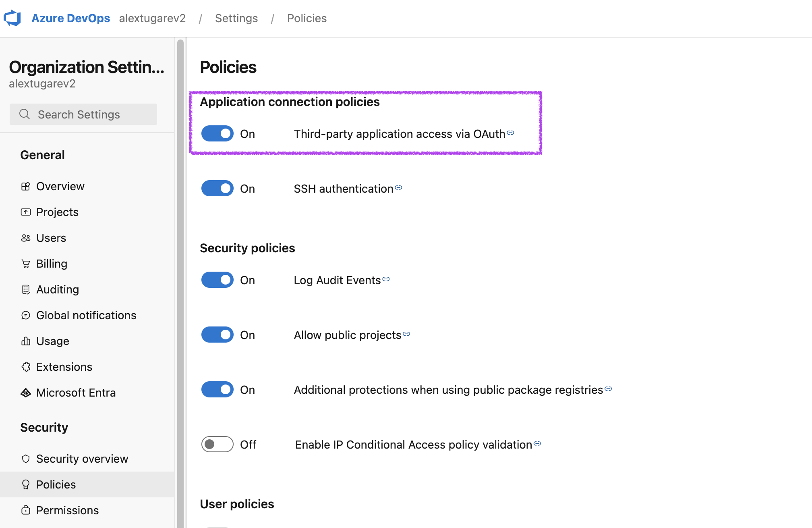Click the Users sidebar icon

[26, 238]
